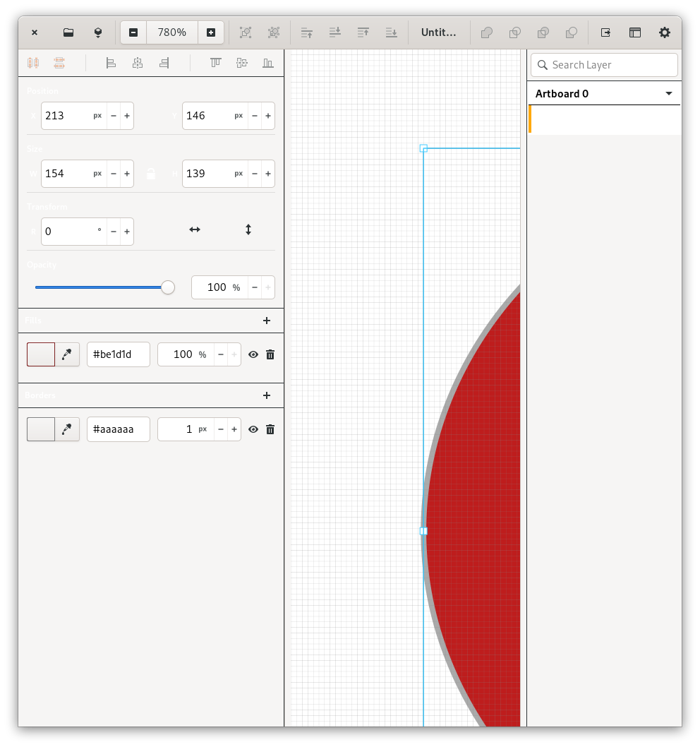700x747 pixels.
Task: Collapse the Artboard 0 layer list
Action: point(668,93)
